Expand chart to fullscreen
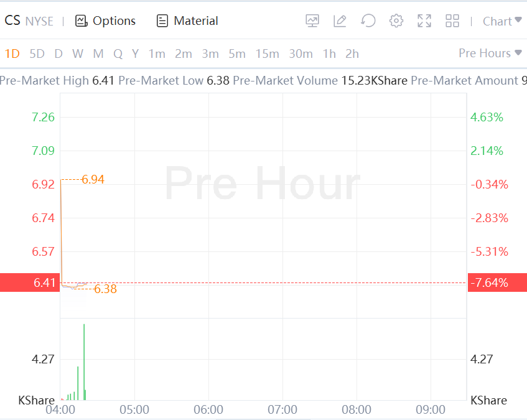 (424, 21)
